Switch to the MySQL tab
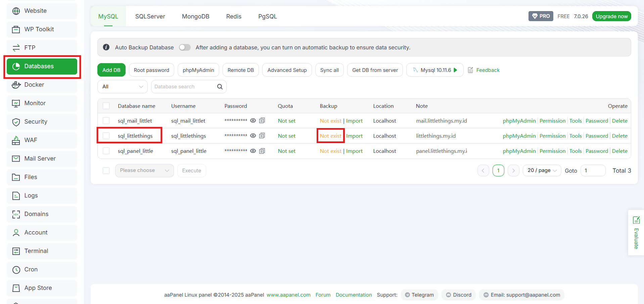Image resolution: width=644 pixels, height=304 pixels. point(108,16)
